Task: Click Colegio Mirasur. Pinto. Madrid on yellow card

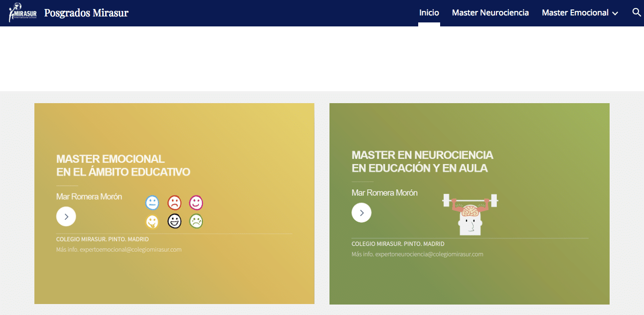Action: (x=103, y=239)
